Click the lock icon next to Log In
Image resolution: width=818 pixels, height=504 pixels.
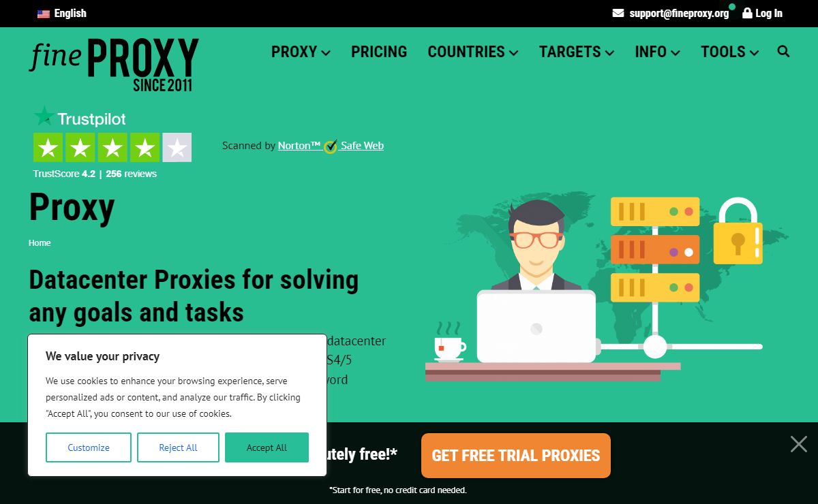tap(747, 13)
